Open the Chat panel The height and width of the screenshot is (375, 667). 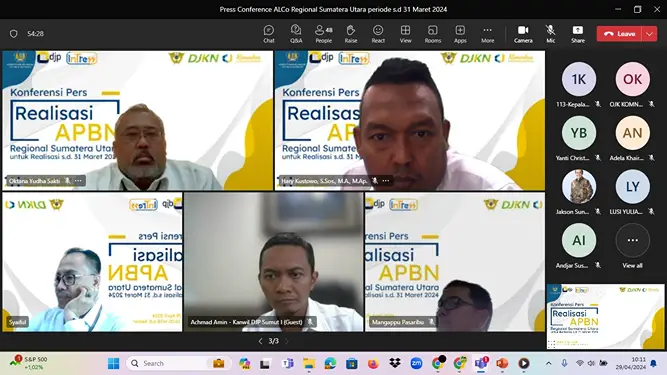pos(269,34)
